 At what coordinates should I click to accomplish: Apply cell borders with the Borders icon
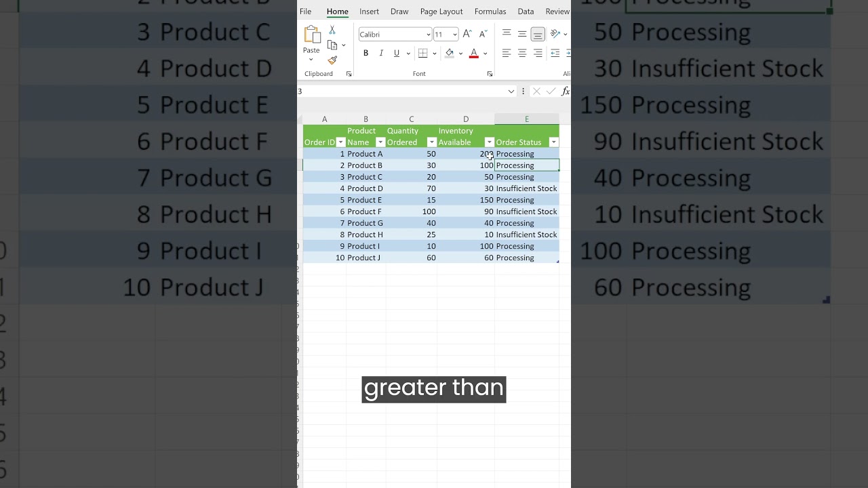[x=423, y=54]
